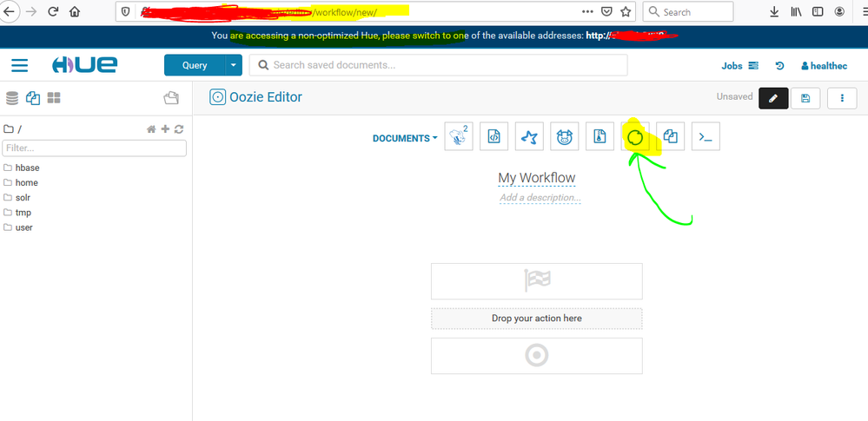Select the Java/code document action icon
This screenshot has width=868, height=421.
click(x=494, y=136)
